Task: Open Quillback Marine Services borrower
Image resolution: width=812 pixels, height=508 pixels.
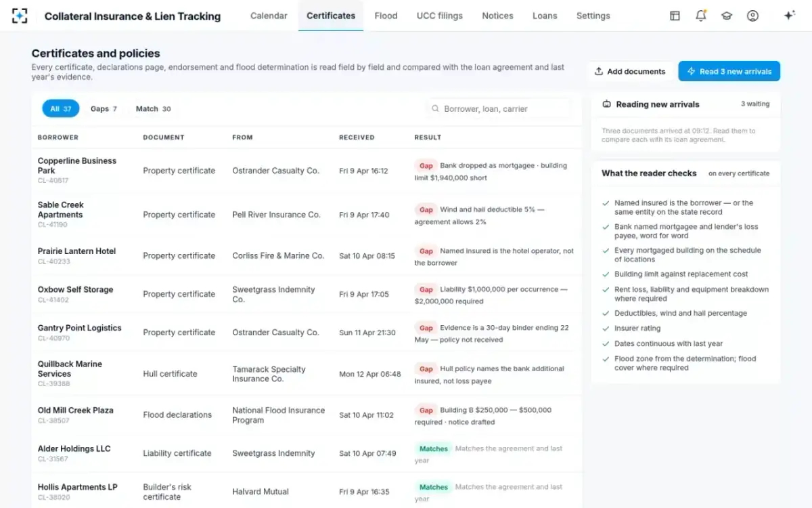Action: pos(70,368)
